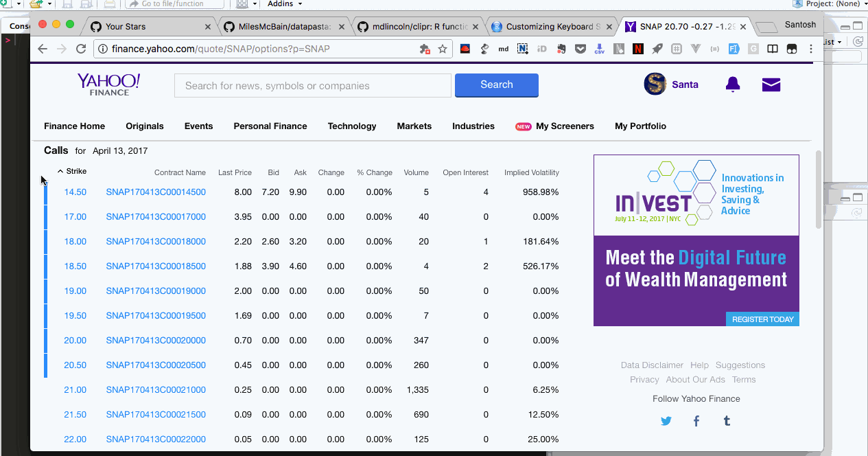The image size is (868, 456).
Task: Open the 14.50 strike link
Action: 75,192
